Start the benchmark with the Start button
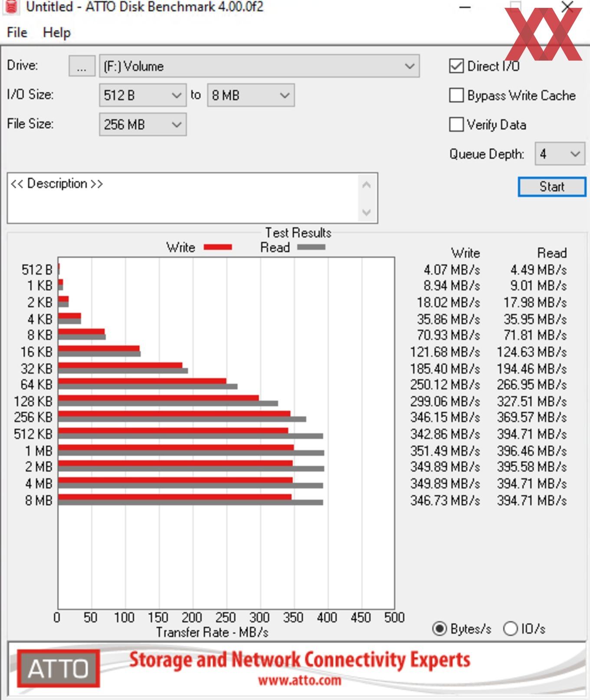The height and width of the screenshot is (700, 590). pos(552,186)
